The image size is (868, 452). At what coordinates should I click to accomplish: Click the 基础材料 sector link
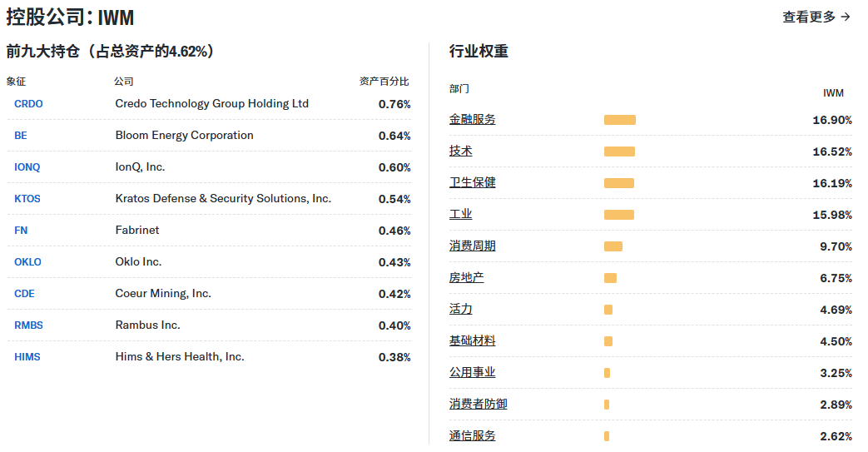pyautogui.click(x=472, y=341)
